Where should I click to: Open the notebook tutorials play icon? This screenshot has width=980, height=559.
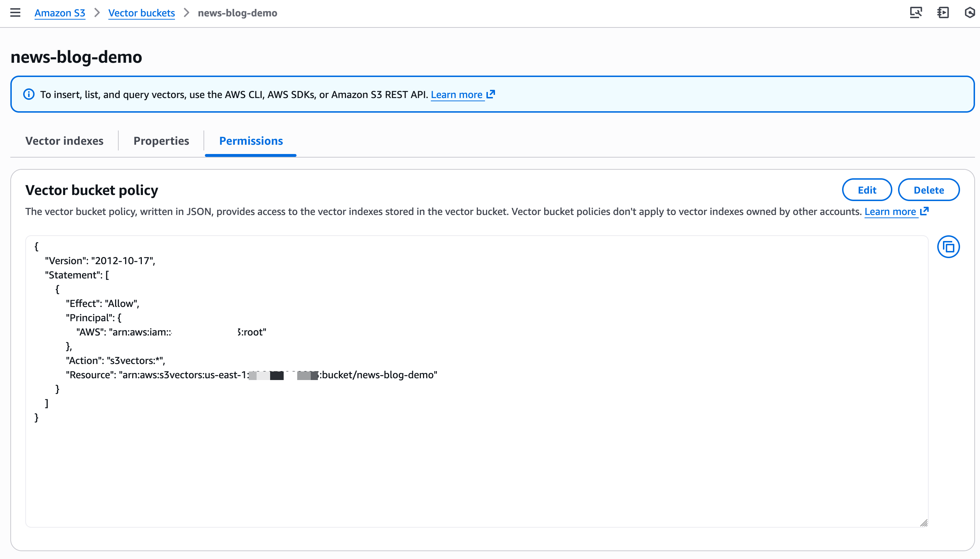pos(943,13)
